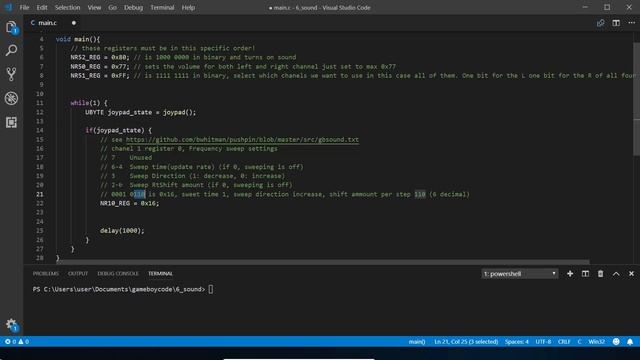Image resolution: width=640 pixels, height=360 pixels.
Task: Click in the powershell terminal prompt
Action: (211, 289)
